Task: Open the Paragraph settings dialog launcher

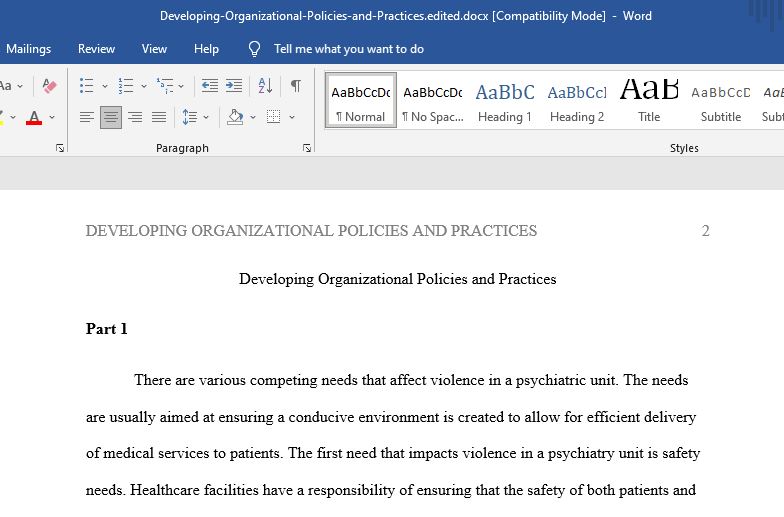Action: point(307,148)
